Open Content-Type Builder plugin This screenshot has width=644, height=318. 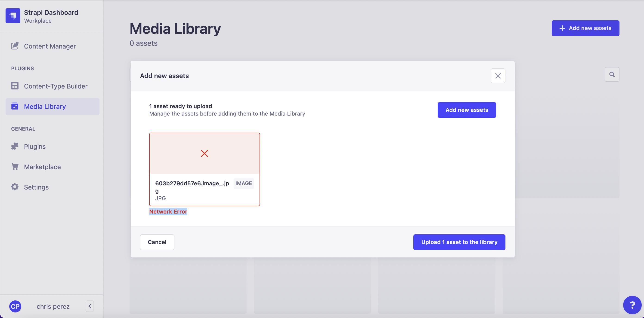[x=52, y=86]
